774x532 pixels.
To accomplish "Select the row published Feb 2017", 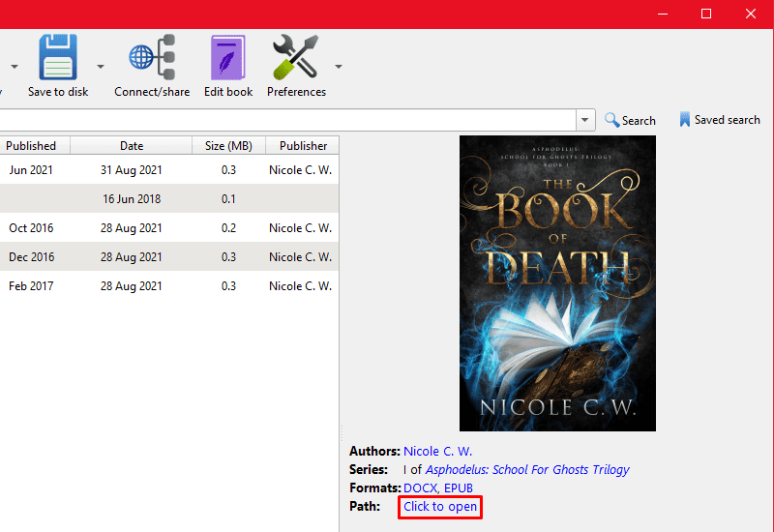I will 169,286.
